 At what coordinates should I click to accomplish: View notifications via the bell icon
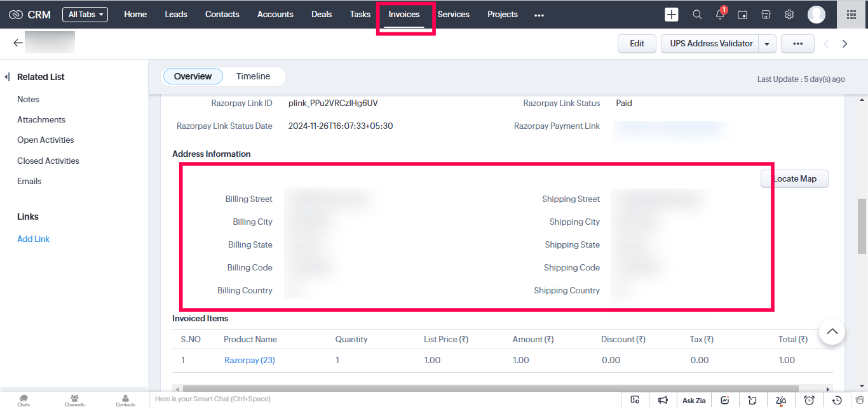pyautogui.click(x=721, y=14)
